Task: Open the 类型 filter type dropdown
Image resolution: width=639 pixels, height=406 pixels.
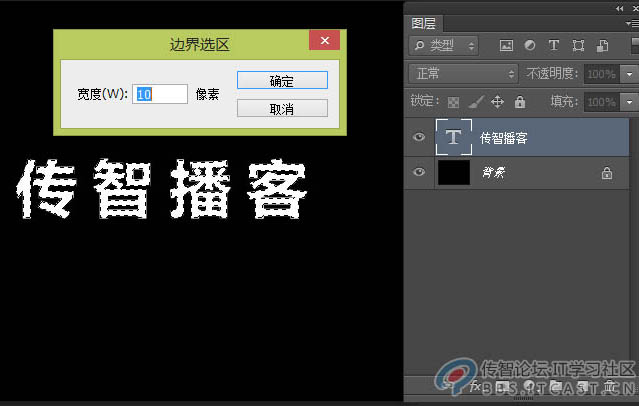Action: coord(443,45)
